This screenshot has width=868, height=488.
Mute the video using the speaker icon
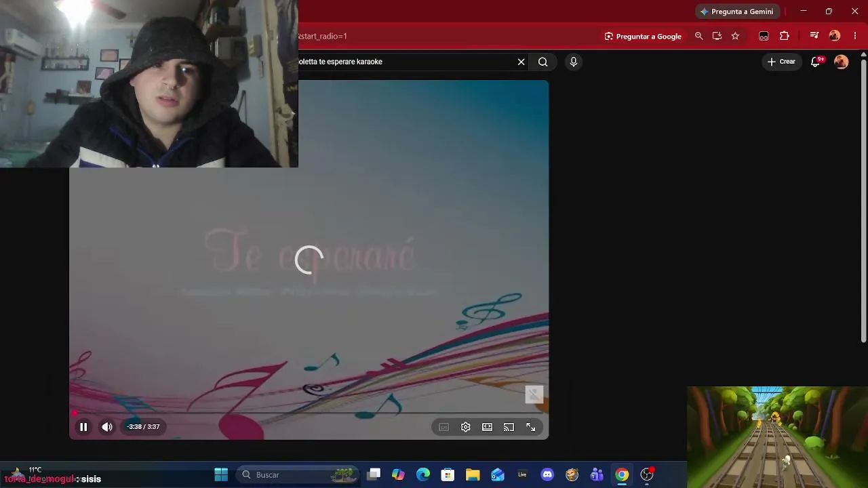[x=107, y=427]
